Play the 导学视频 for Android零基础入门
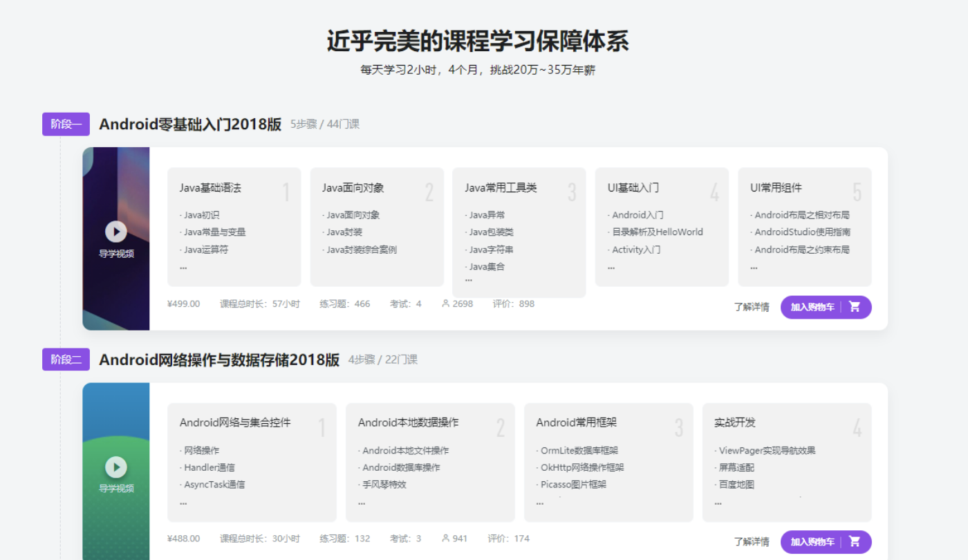The height and width of the screenshot is (560, 968). coord(116,232)
